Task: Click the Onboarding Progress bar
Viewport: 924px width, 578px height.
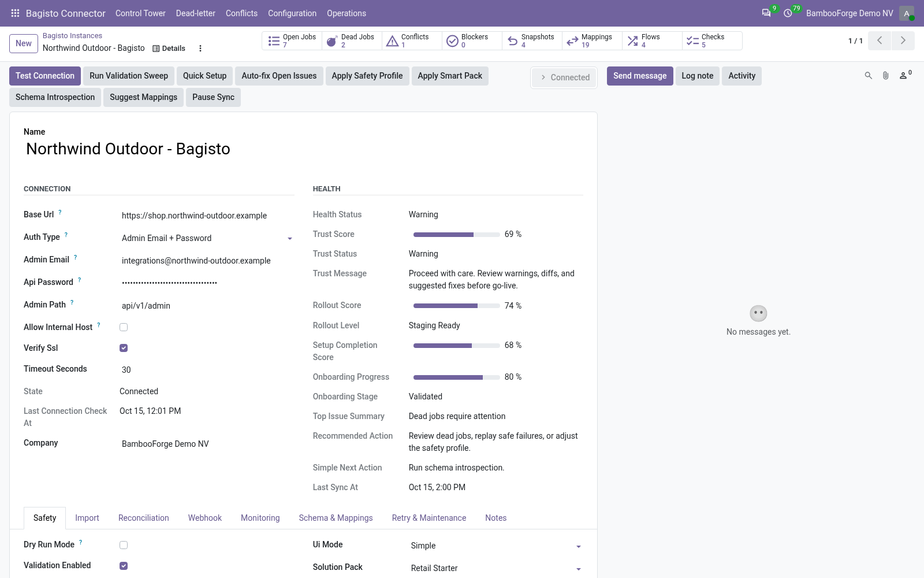Action: [x=456, y=377]
